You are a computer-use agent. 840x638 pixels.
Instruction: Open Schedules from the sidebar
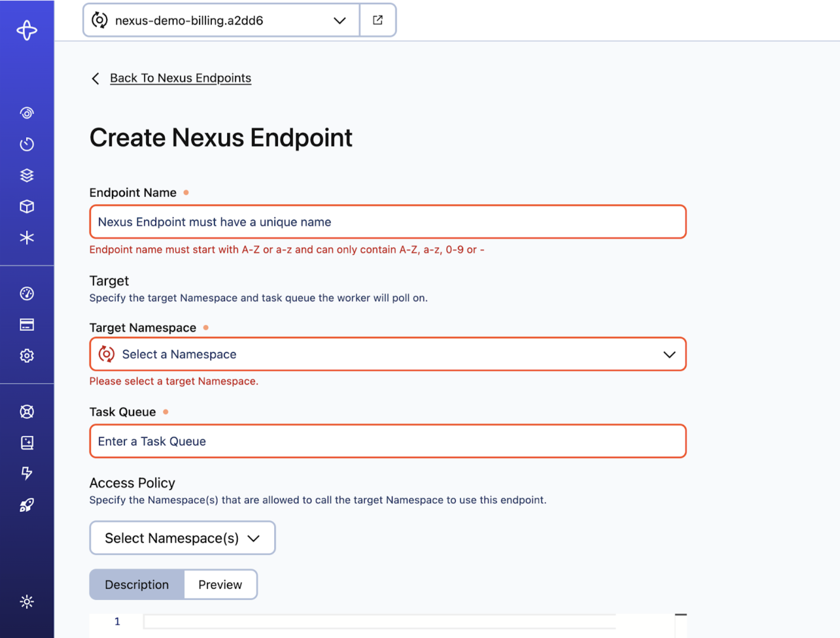pyautogui.click(x=27, y=144)
